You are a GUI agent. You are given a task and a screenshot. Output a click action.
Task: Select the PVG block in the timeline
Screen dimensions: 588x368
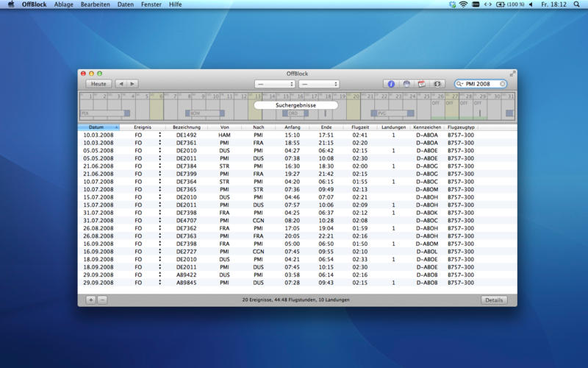[392, 113]
